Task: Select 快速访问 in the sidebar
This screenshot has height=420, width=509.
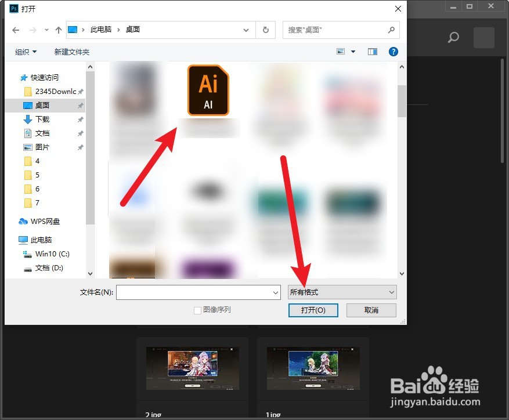Action: pos(45,78)
